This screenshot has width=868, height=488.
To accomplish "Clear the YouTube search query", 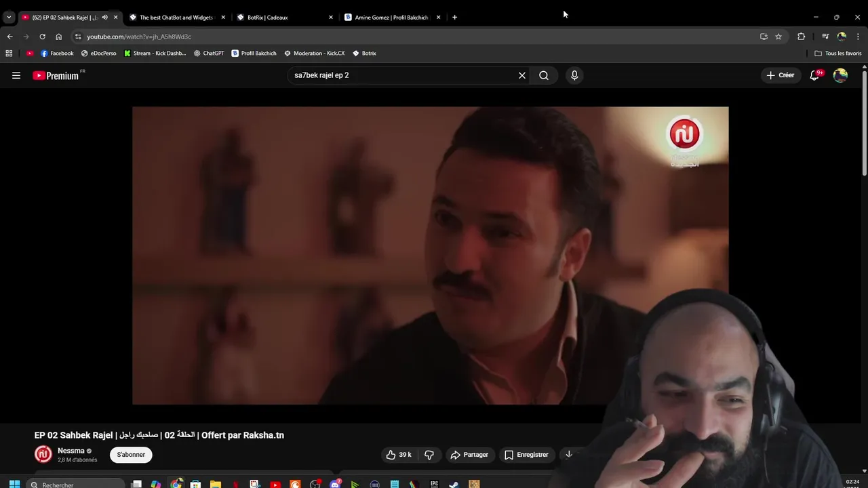I will point(522,75).
